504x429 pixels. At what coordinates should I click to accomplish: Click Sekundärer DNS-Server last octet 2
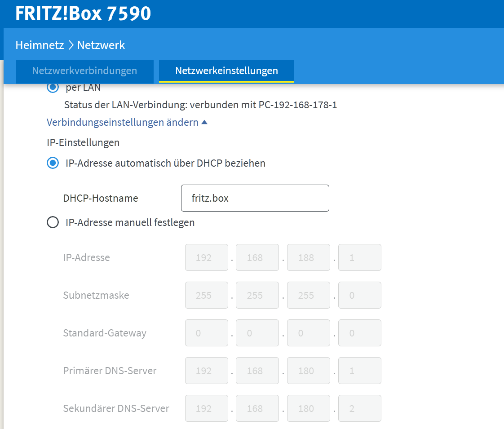coord(360,408)
